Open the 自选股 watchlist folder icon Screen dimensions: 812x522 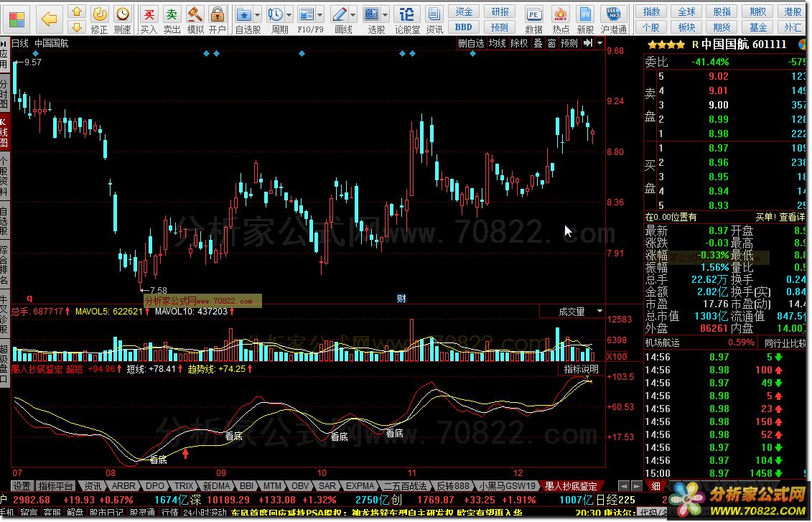point(244,14)
